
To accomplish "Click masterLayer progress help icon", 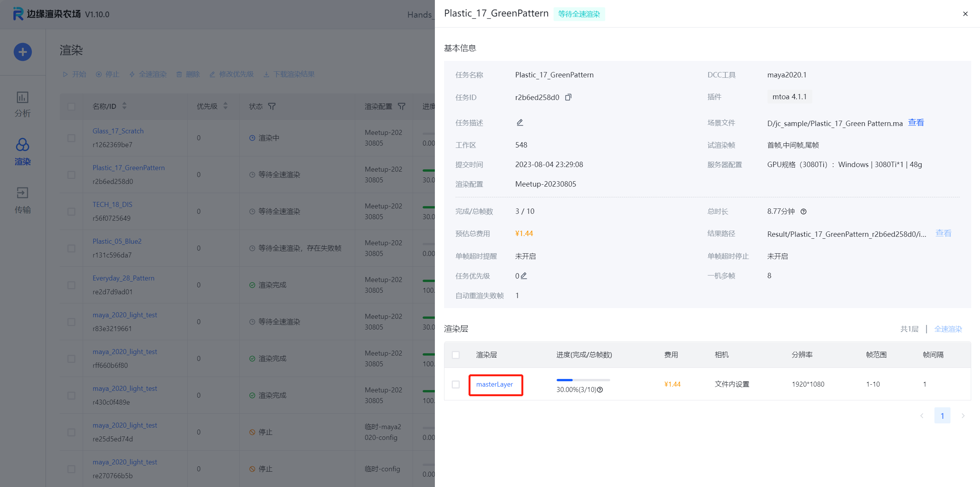I will click(x=600, y=390).
